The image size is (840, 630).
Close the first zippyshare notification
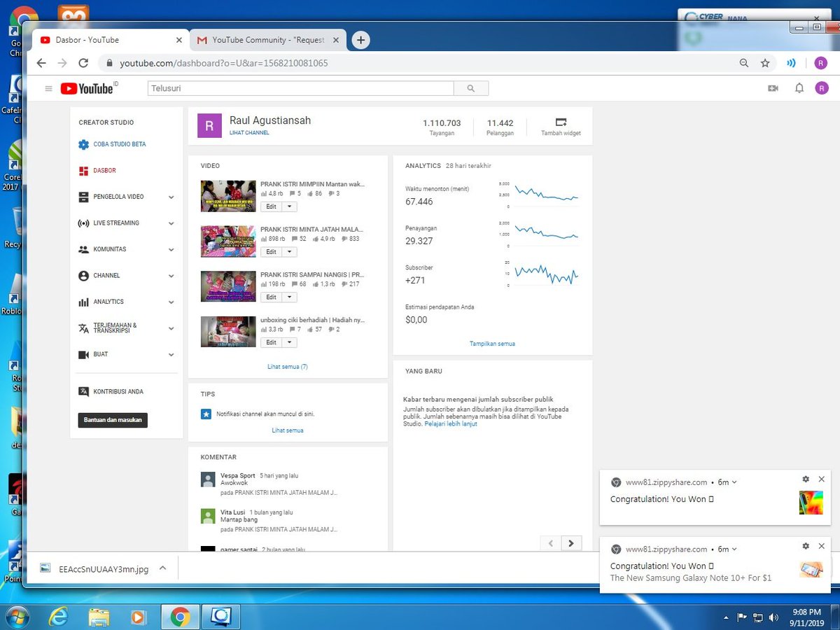[x=822, y=479]
